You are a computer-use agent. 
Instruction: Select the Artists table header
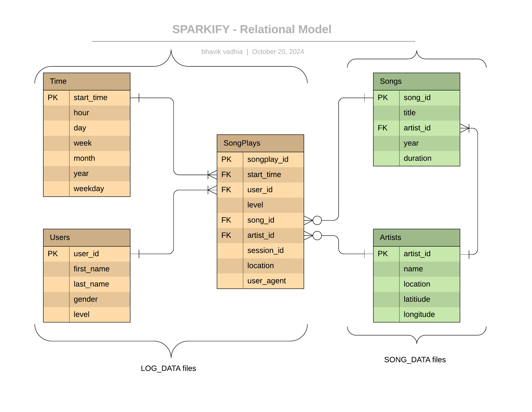tap(416, 238)
